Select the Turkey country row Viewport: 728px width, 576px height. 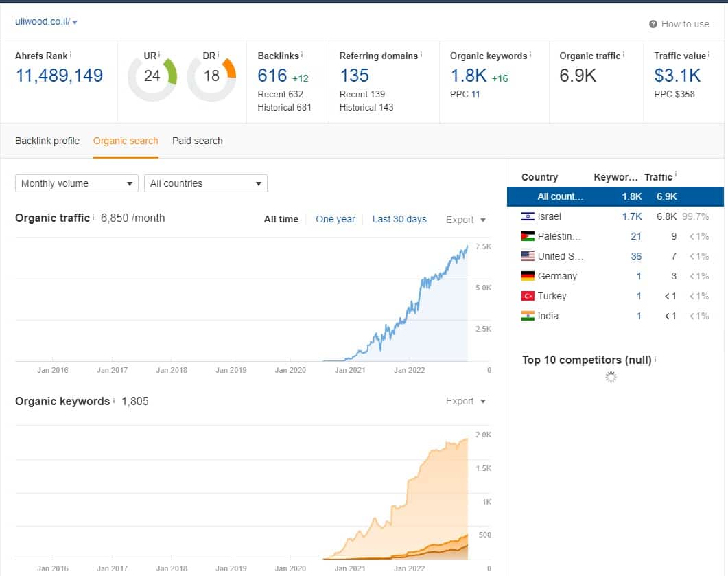[615, 296]
